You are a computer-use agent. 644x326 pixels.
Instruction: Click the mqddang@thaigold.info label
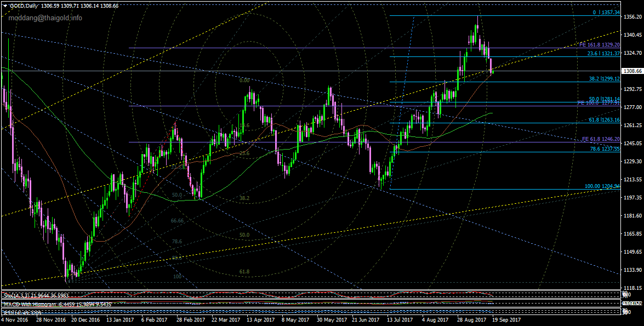tap(45, 18)
